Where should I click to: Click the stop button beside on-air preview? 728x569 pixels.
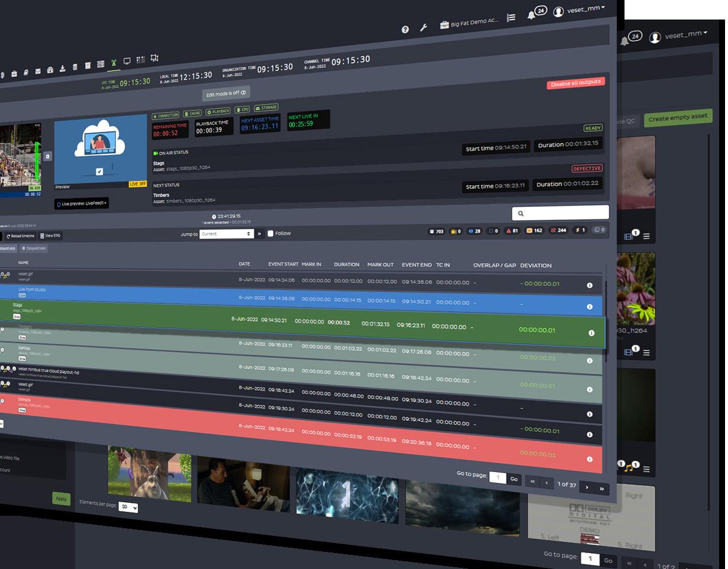(48, 156)
